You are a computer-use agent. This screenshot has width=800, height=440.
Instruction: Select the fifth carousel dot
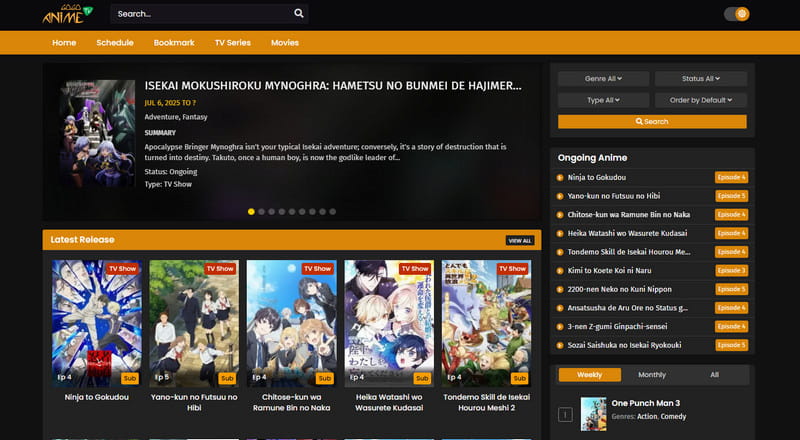click(292, 211)
